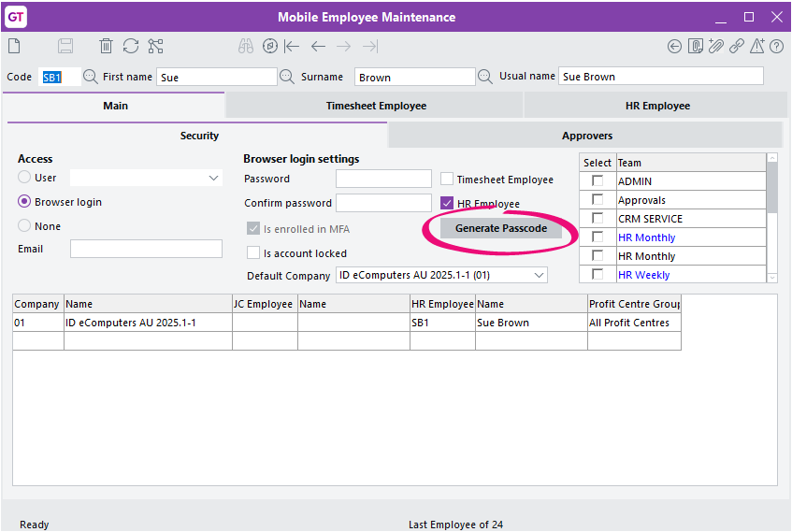Click into the First name field
The image size is (792, 532).
coord(217,77)
